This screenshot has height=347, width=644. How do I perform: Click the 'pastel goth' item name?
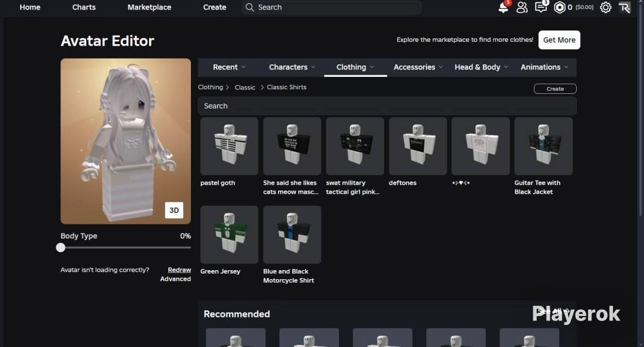coord(217,183)
